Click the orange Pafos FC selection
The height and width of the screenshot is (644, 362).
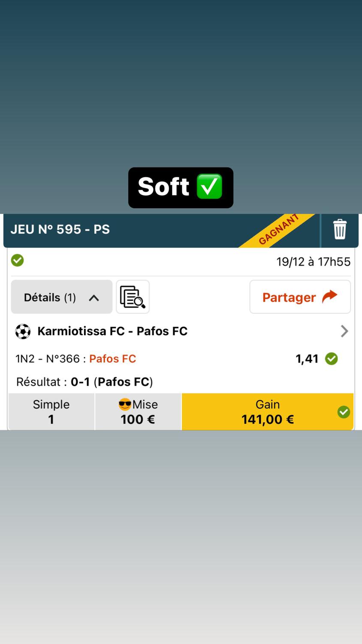point(112,358)
